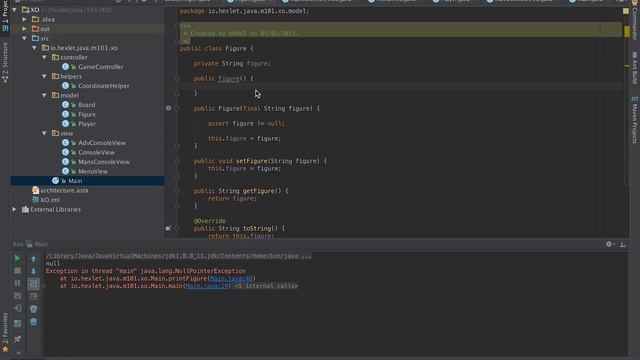The image size is (640, 360).
Task: Select XO.iml file
Action: 50,200
